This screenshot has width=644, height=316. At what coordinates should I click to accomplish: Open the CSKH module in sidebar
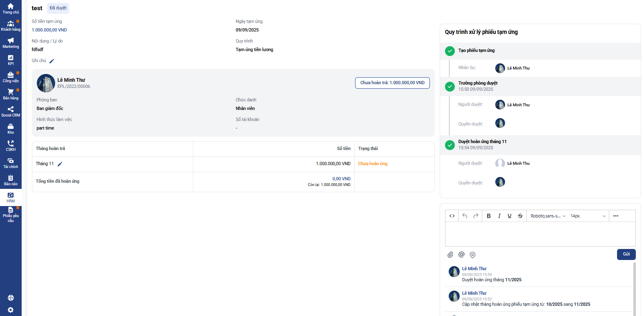tap(11, 146)
